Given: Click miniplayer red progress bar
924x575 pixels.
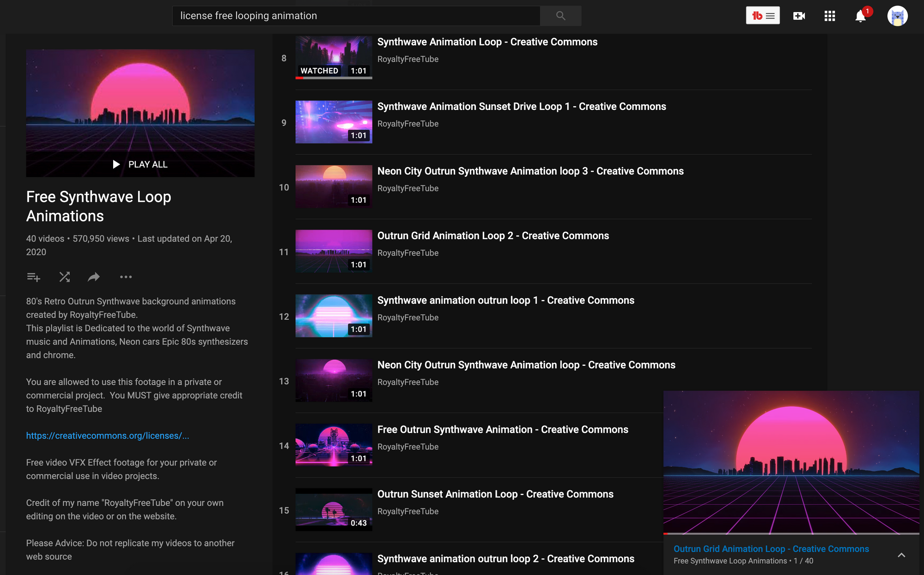Looking at the screenshot, I should coord(666,534).
